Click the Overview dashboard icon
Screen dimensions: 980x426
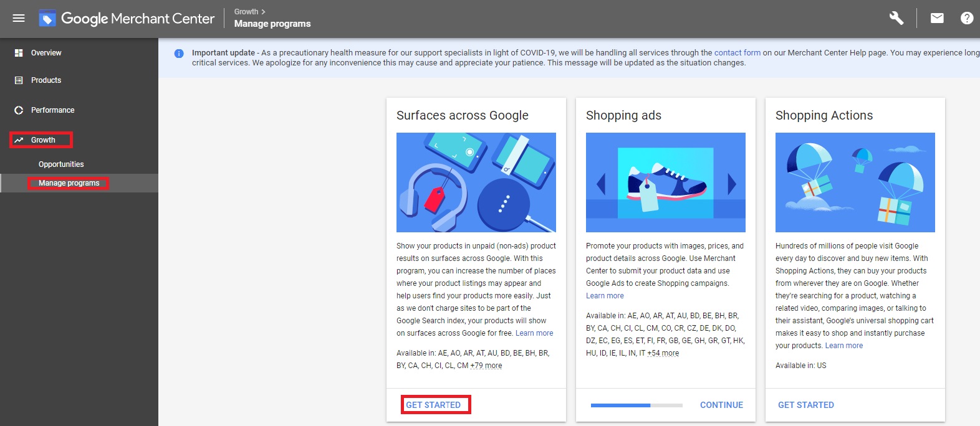19,53
